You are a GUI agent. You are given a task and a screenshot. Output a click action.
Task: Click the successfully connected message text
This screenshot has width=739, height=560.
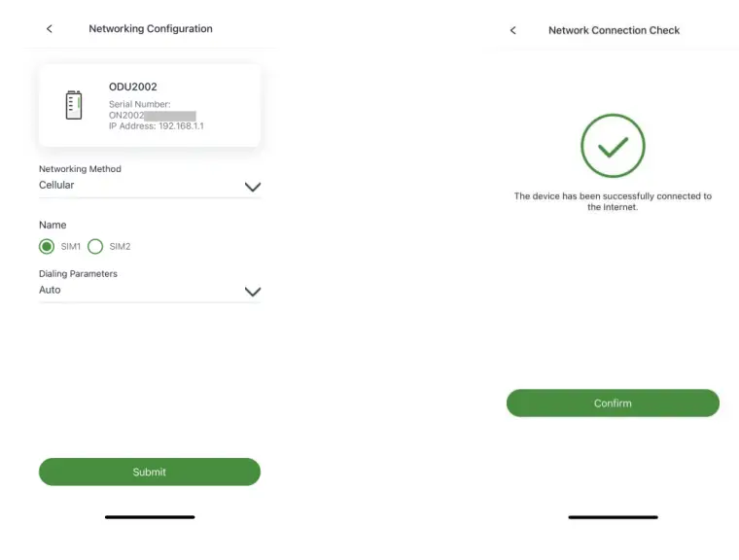pyautogui.click(x=613, y=201)
